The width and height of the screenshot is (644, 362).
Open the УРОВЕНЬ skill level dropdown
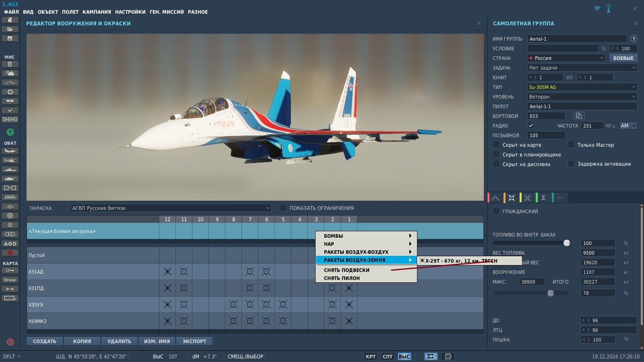click(582, 97)
